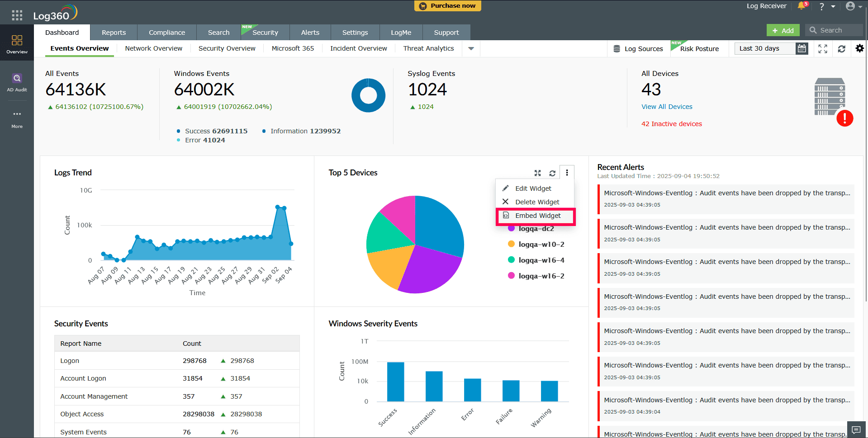Open the help dropdown arrow
868x438 pixels.
tap(834, 6)
